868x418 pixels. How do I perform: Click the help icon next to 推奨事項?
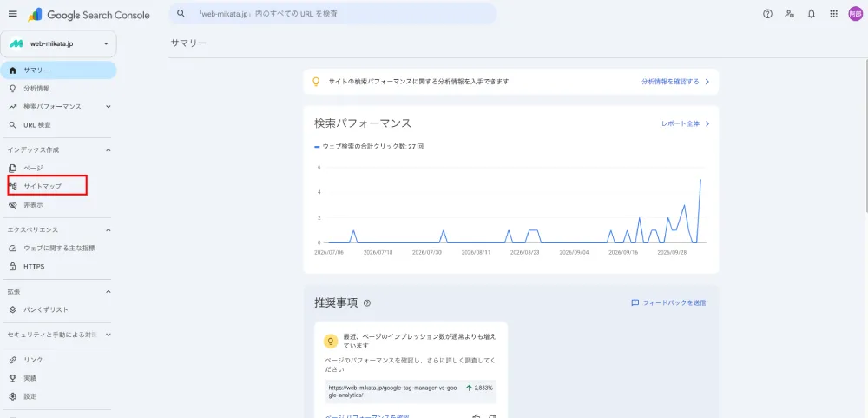click(367, 303)
